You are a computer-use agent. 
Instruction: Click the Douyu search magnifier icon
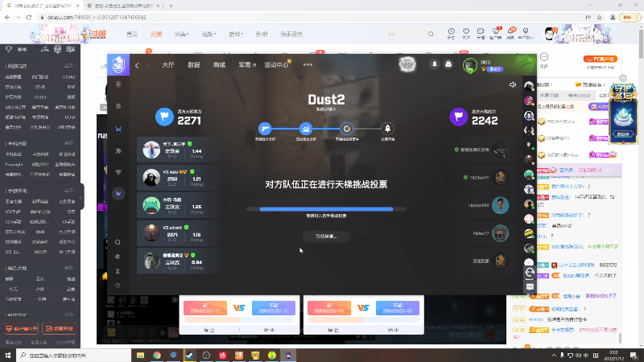click(431, 34)
